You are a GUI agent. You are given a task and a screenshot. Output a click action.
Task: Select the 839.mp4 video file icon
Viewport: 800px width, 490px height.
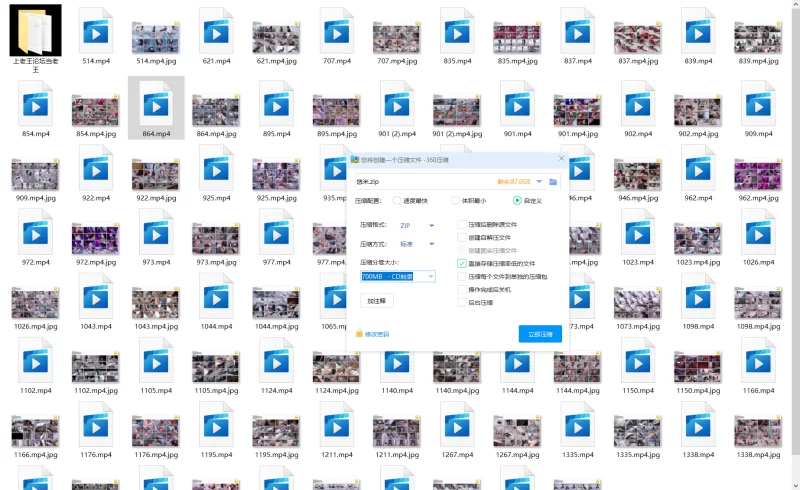pyautogui.click(x=698, y=32)
